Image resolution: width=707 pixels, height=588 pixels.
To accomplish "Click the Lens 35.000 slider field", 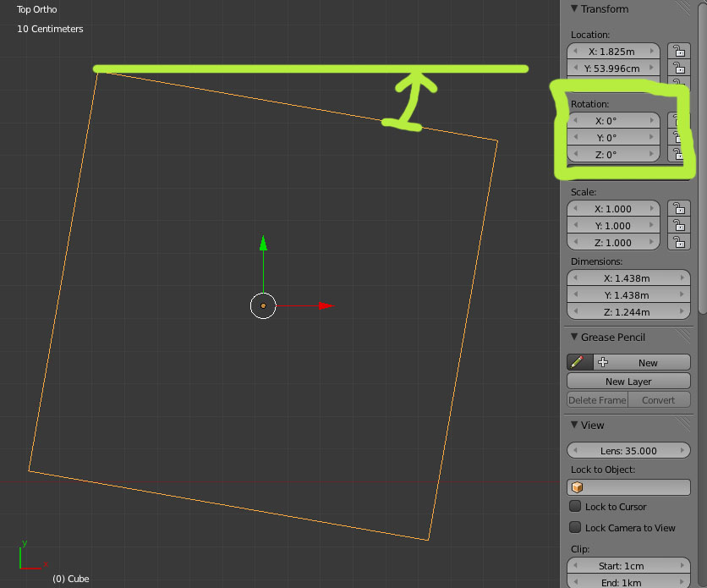I will click(x=628, y=450).
